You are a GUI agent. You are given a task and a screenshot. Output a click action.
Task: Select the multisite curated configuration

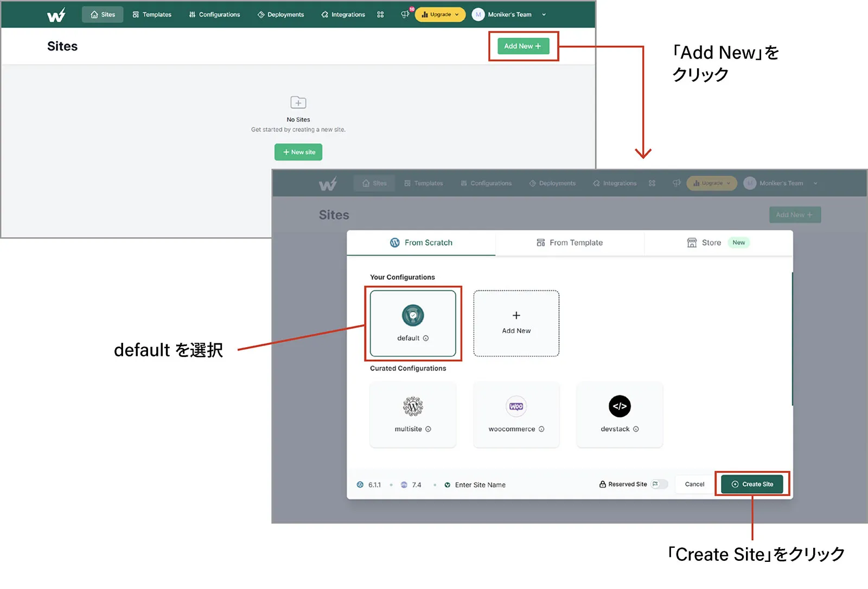click(x=412, y=414)
